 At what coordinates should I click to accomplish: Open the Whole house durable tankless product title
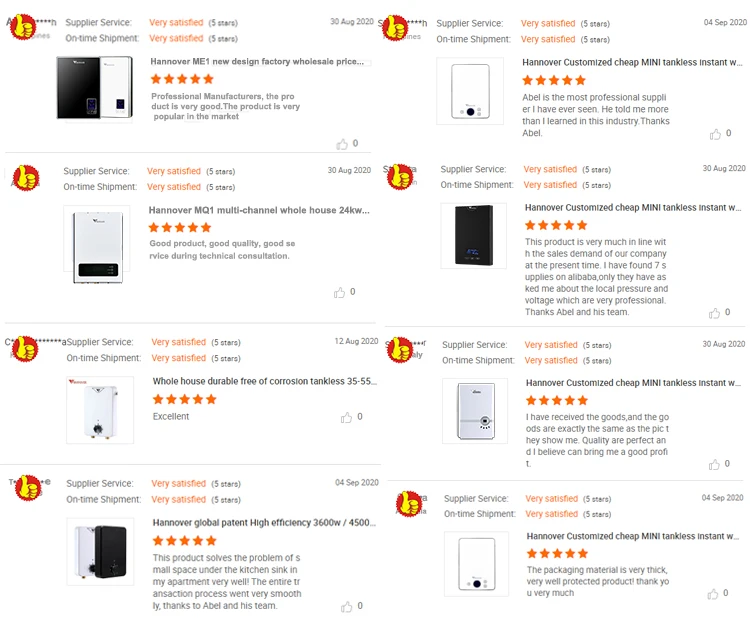(264, 381)
